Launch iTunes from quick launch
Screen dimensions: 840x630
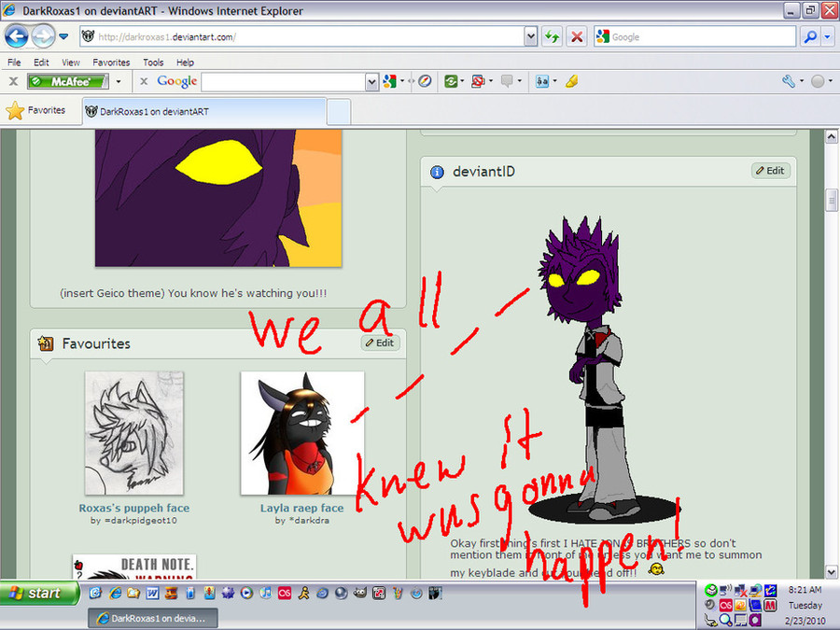click(x=266, y=593)
